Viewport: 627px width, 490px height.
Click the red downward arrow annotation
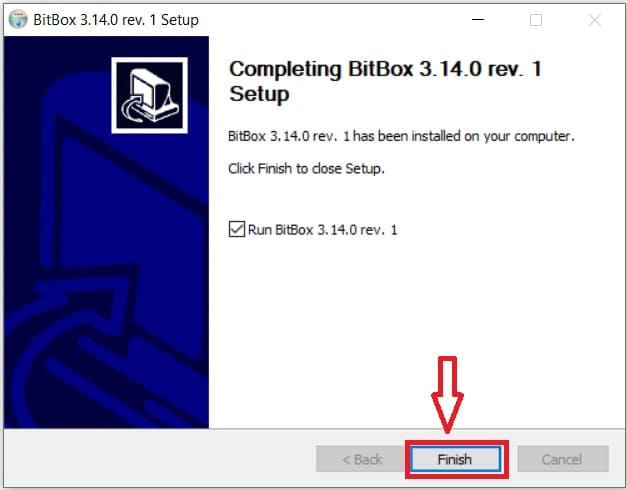click(x=447, y=394)
